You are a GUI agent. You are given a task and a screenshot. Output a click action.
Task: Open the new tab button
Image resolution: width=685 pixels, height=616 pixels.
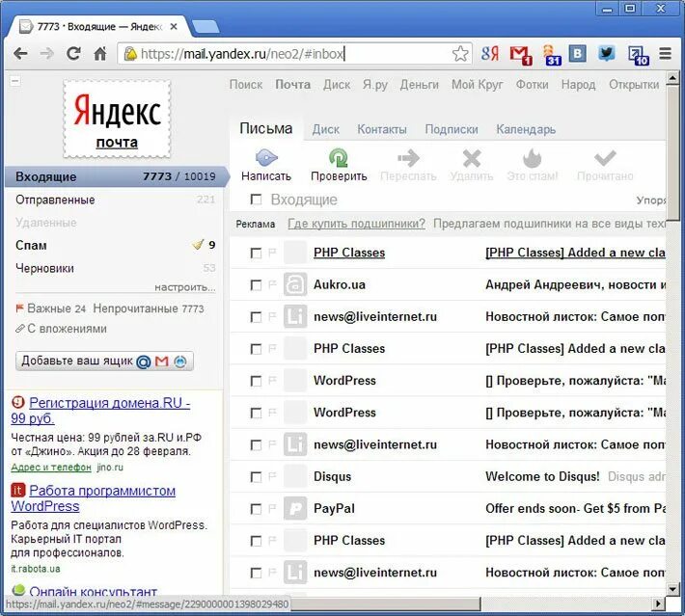coord(205,27)
